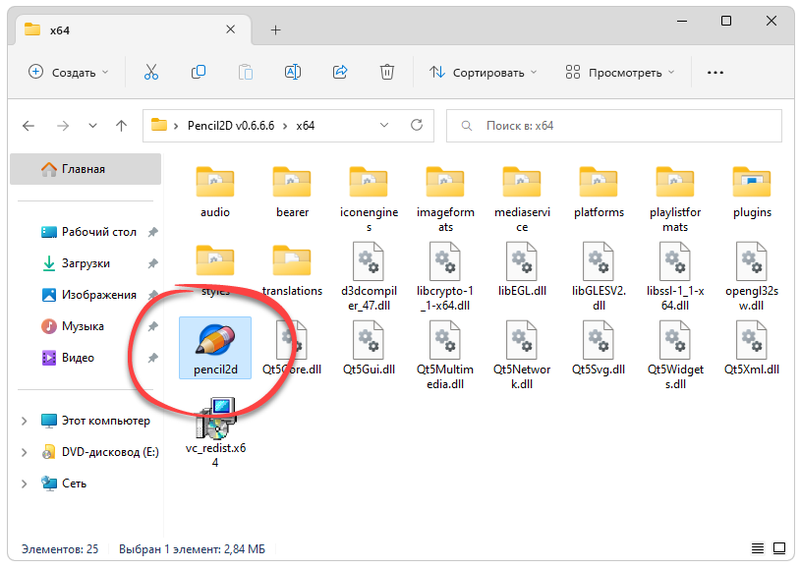Click the search field Поиск в: x64

pos(614,126)
